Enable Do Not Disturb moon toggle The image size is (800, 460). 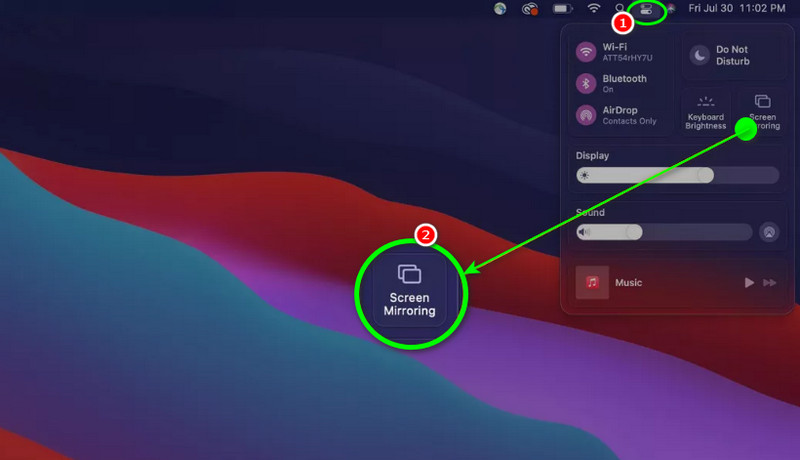point(699,55)
